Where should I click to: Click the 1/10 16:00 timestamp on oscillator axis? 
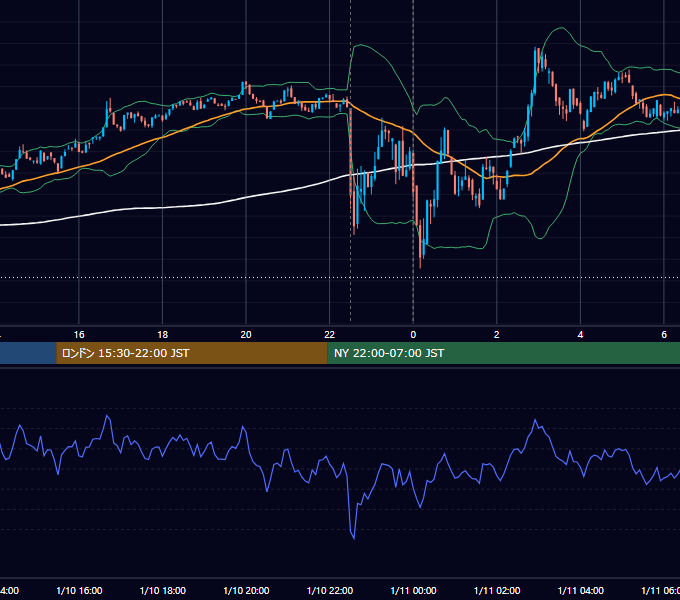point(79,590)
